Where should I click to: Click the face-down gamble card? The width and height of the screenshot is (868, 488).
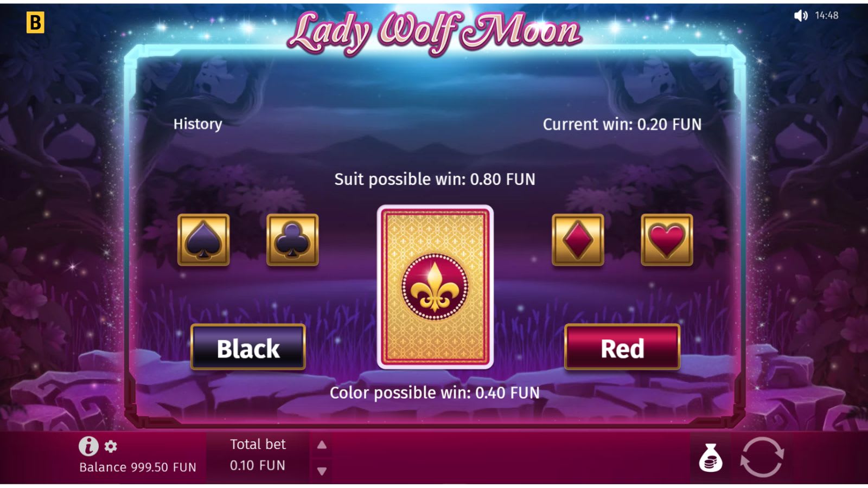(435, 287)
